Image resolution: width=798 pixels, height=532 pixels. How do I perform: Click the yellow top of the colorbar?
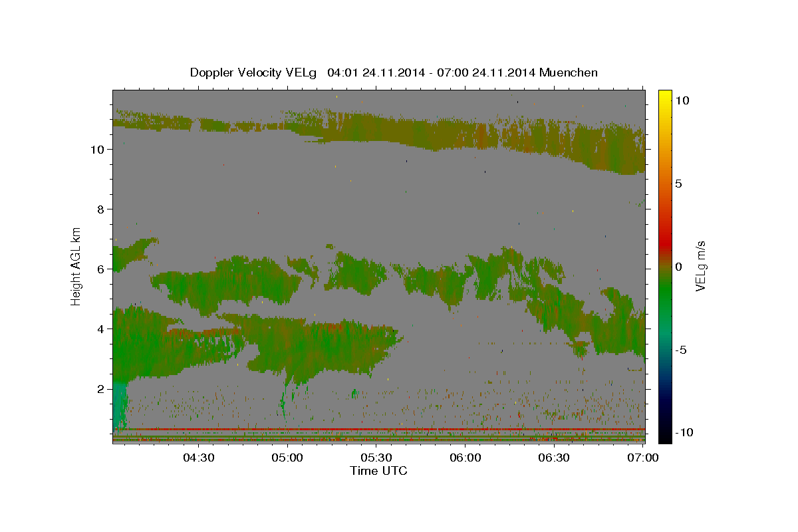665,96
